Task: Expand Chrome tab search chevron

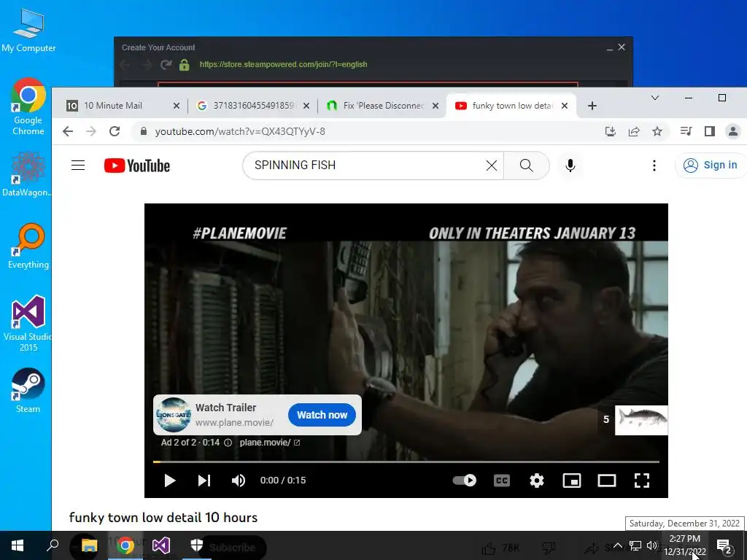Action: click(655, 98)
